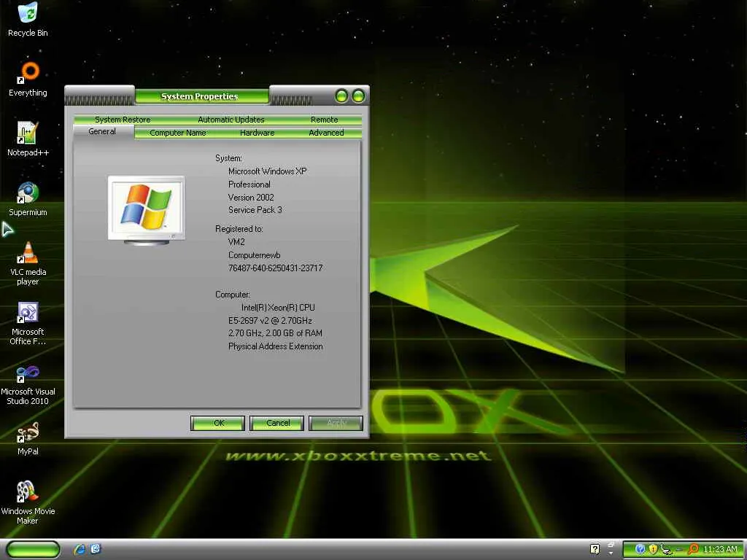Screen dimensions: 747x560
Task: Click the product ID 76487-640-6250431-23717
Action: [275, 268]
